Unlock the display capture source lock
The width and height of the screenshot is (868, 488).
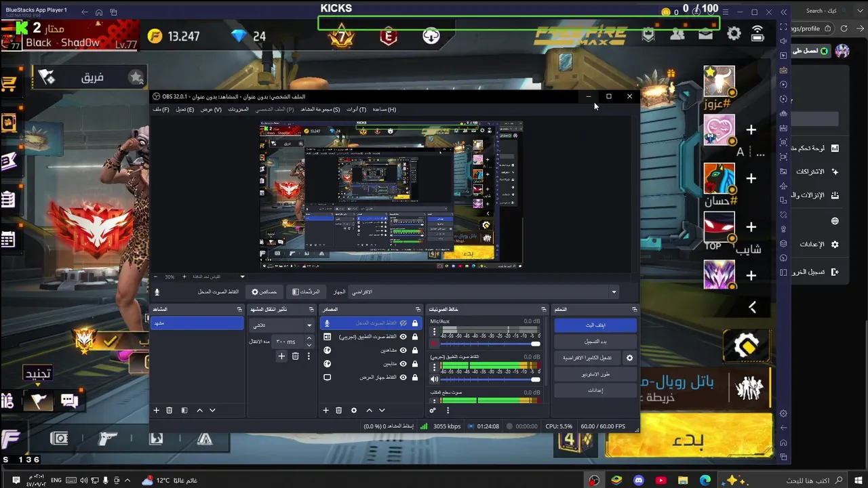414,378
